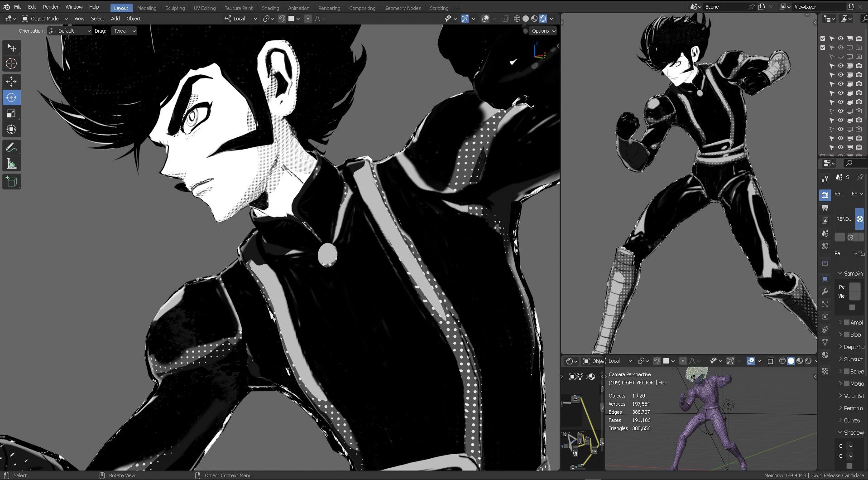The image size is (868, 480).
Task: Select the Add Cube tool
Action: (x=12, y=182)
